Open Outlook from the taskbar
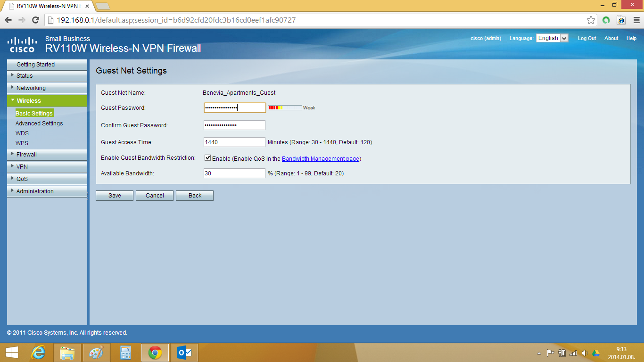644x362 pixels. [184, 353]
